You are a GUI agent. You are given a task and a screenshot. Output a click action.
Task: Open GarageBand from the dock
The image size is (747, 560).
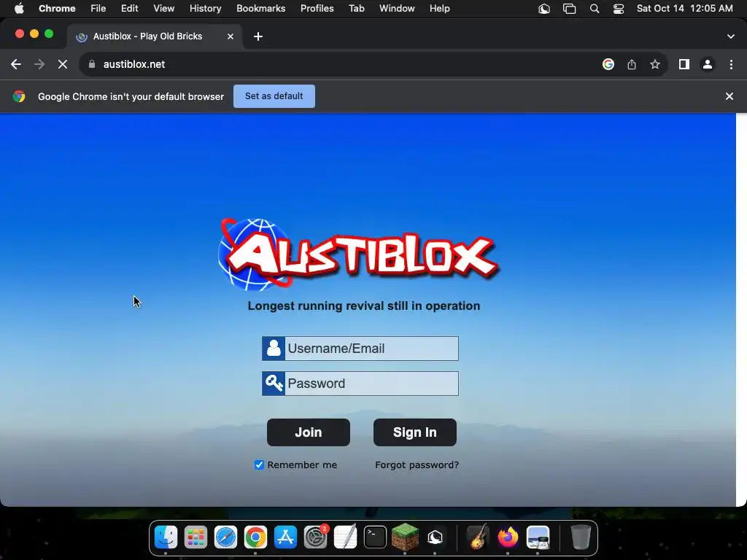click(x=478, y=537)
